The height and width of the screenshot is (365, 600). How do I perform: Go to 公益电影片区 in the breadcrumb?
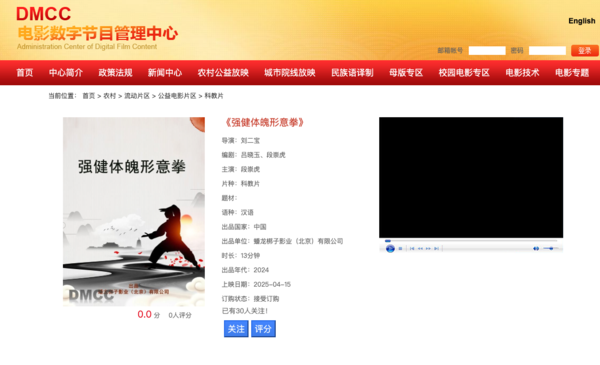click(x=177, y=96)
